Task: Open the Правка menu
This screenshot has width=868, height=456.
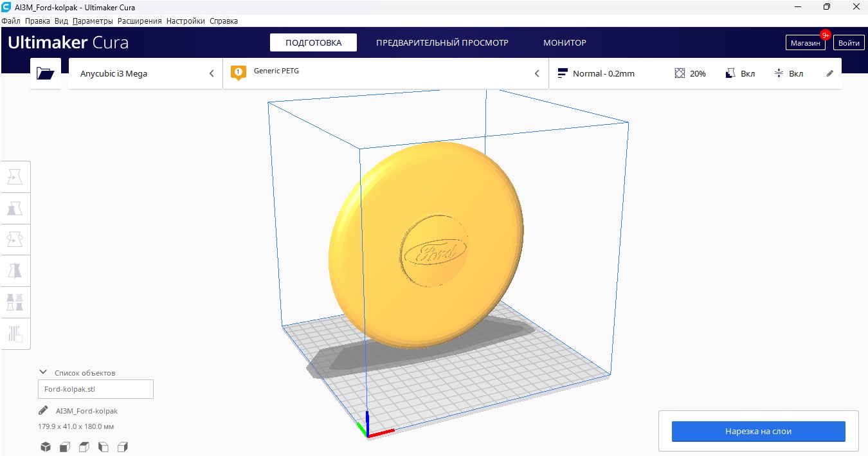Action: point(38,21)
